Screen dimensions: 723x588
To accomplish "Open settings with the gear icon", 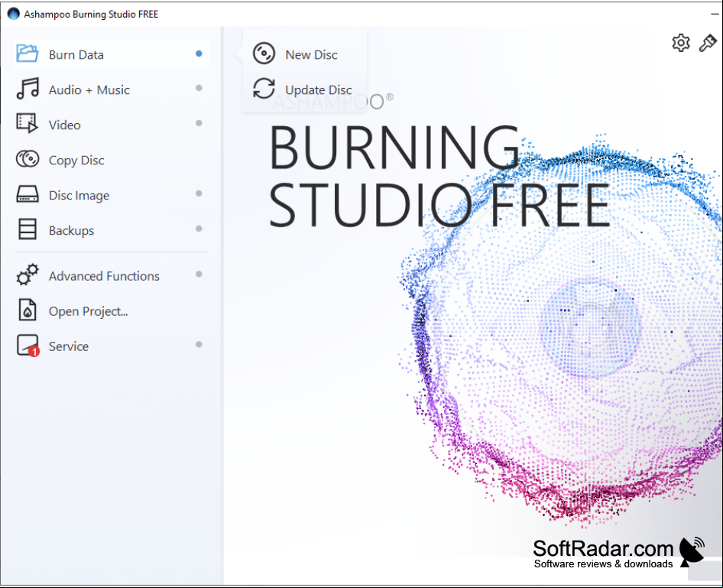I will (680, 43).
